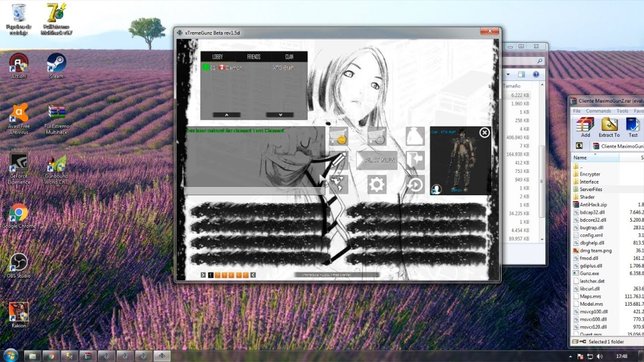Select the ServerFiles folder in WinRAR
Image resolution: width=644 pixels, height=362 pixels.
(591, 189)
